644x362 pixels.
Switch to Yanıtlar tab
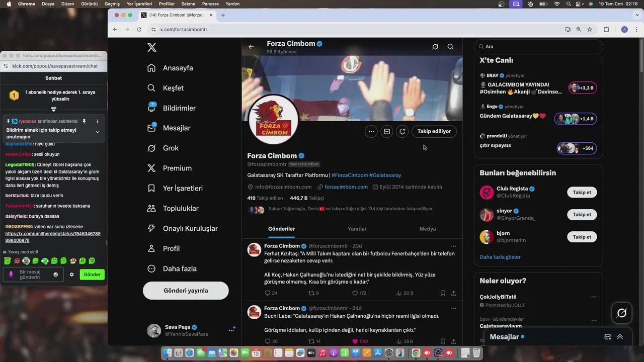click(357, 229)
